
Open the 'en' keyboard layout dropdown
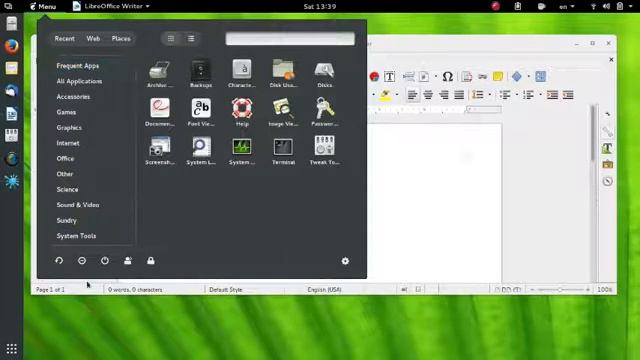pos(567,7)
